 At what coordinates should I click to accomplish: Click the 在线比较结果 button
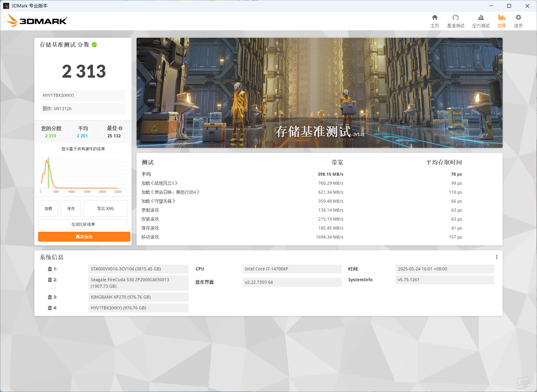[x=83, y=224]
